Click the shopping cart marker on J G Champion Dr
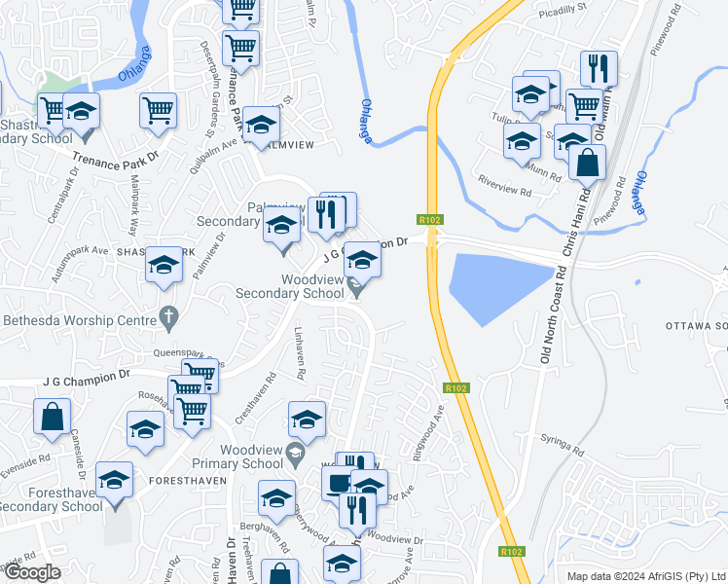Viewport: 728px width, 584px height. click(x=200, y=373)
